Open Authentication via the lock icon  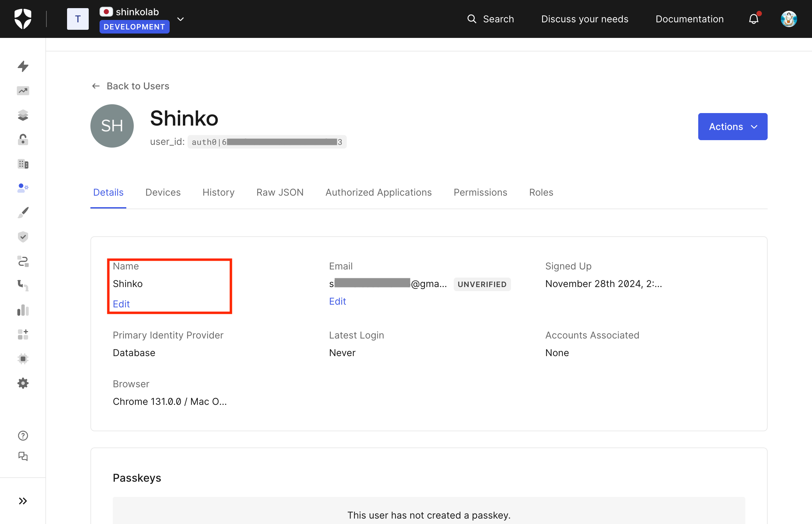click(23, 139)
